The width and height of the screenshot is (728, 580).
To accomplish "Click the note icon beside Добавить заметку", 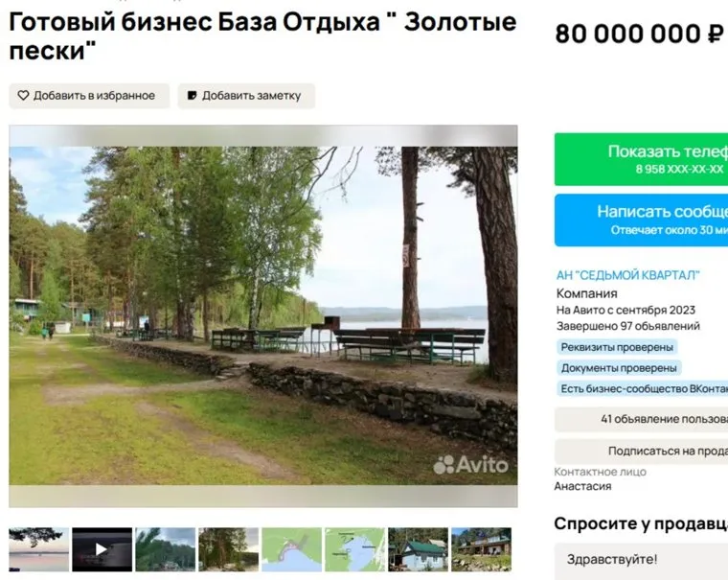I will (192, 96).
